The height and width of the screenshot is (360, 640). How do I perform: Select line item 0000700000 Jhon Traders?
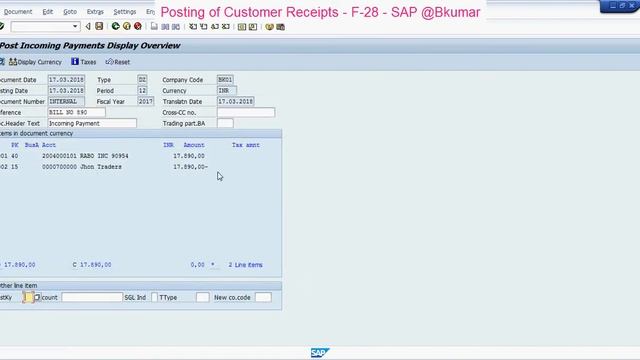pos(82,167)
